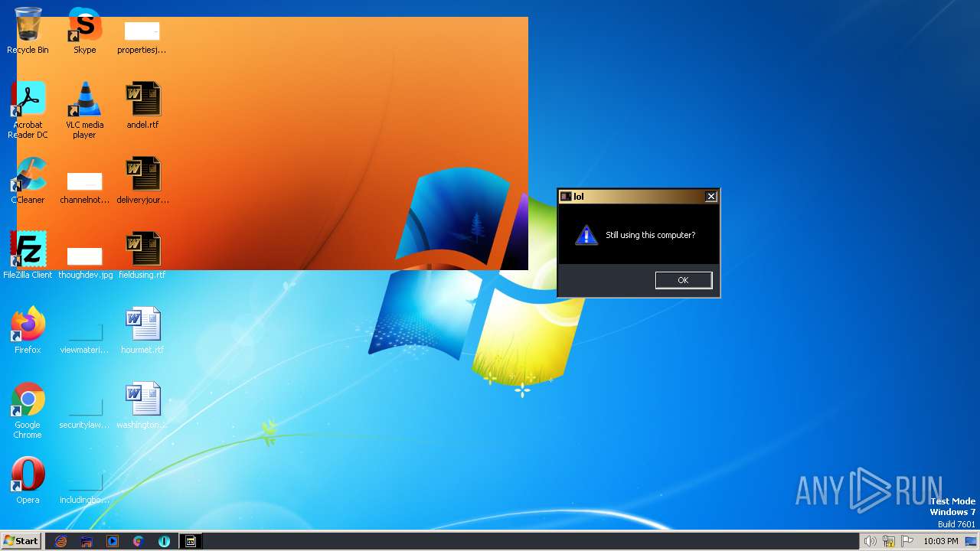Select Acrobat Reader DC shortcut

(28, 111)
